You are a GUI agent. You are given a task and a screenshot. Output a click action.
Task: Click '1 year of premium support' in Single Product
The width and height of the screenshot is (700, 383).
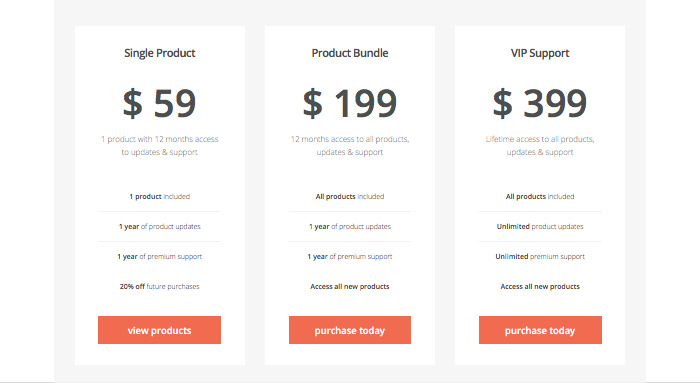click(159, 256)
